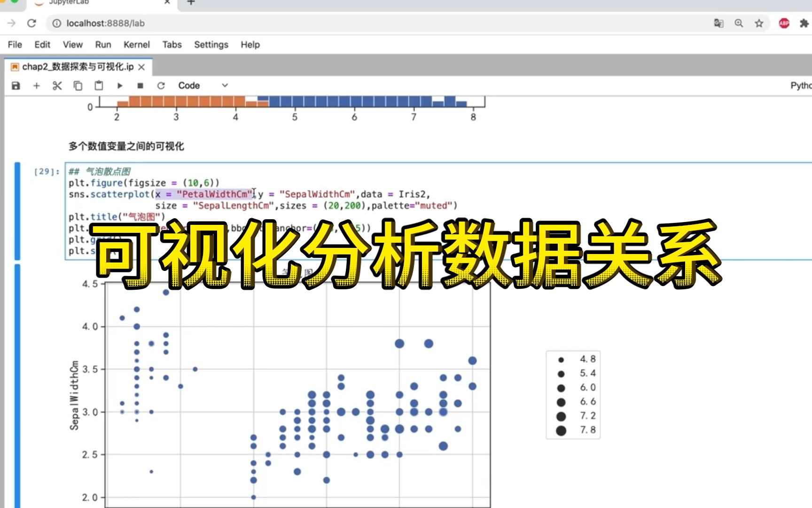Open the Settings menu
This screenshot has height=508, width=812.
[211, 45]
